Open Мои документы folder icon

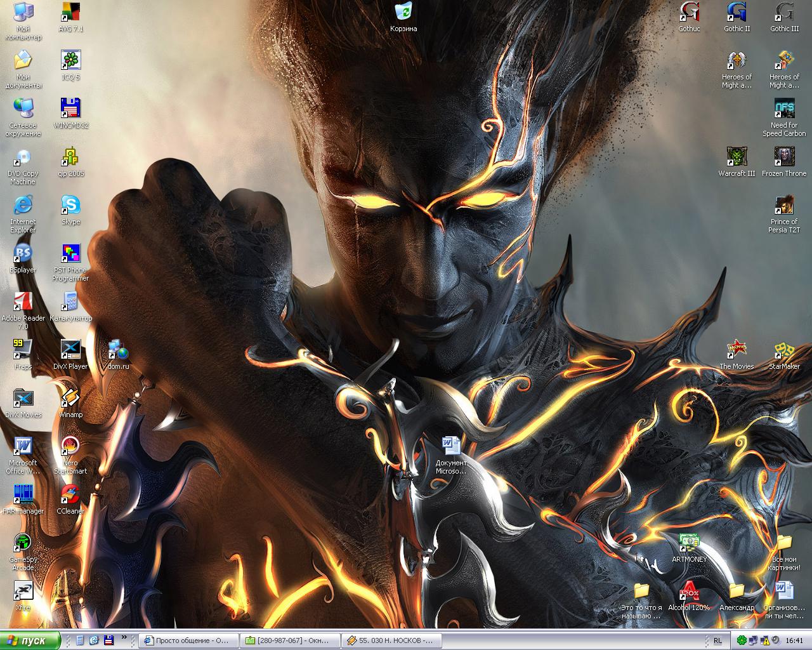[x=23, y=69]
